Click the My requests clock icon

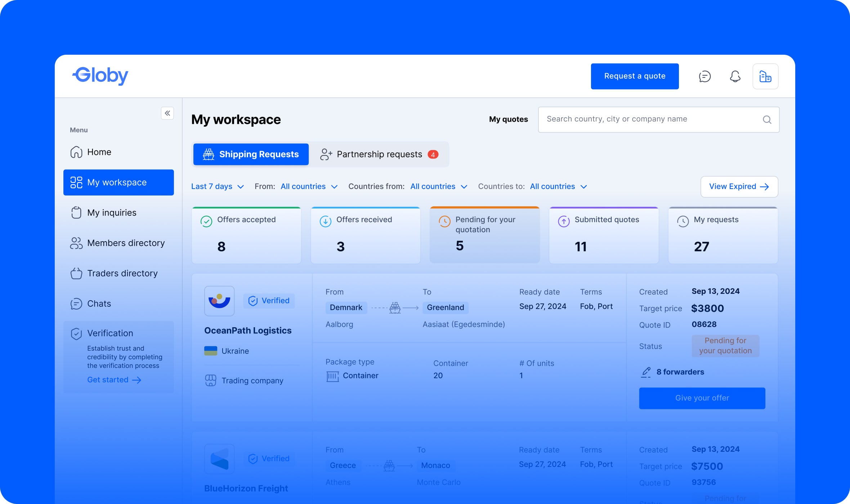point(683,221)
